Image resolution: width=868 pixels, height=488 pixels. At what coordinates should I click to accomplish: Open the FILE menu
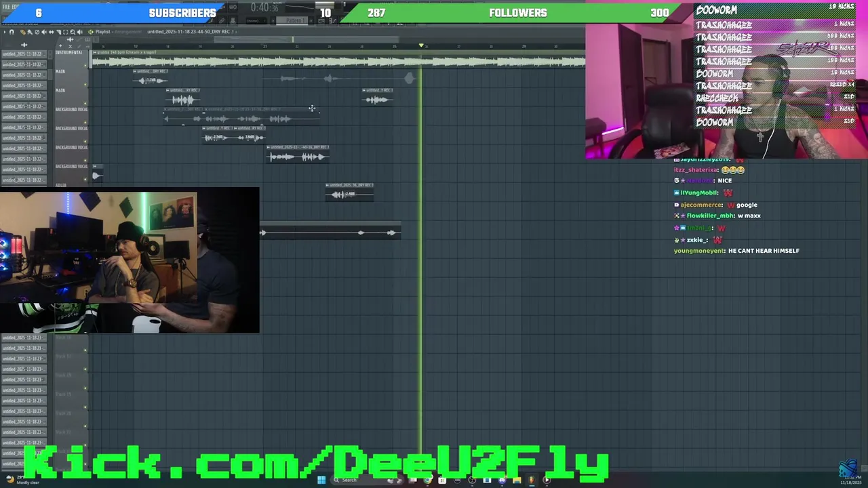(6, 7)
